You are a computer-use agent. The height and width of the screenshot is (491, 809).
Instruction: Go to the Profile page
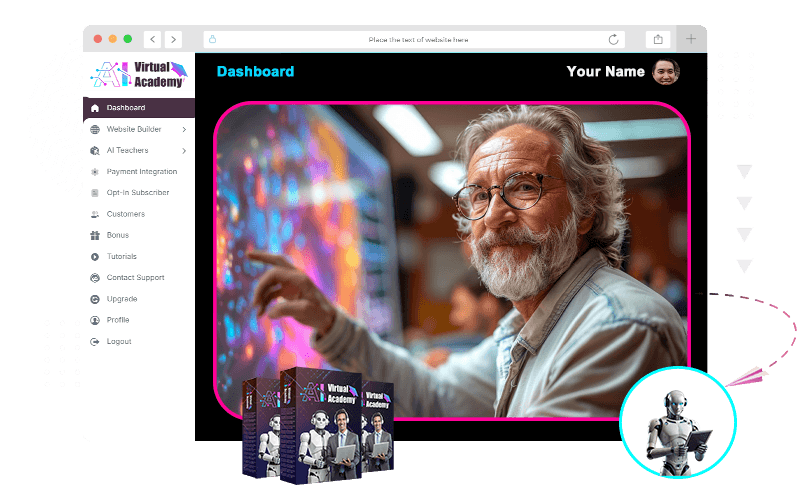click(118, 320)
